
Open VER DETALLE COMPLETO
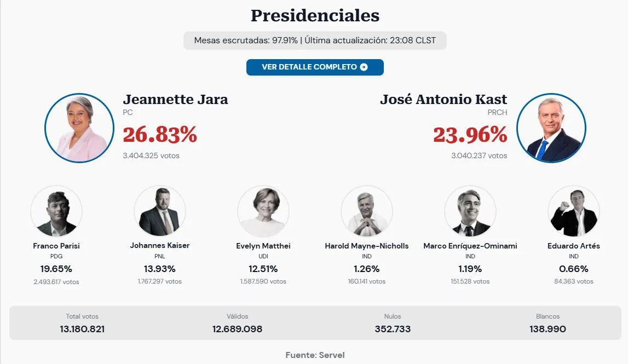(314, 67)
